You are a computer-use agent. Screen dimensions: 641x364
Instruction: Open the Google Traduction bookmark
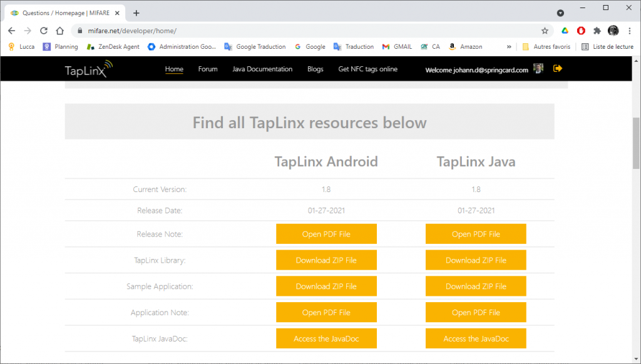coord(255,46)
